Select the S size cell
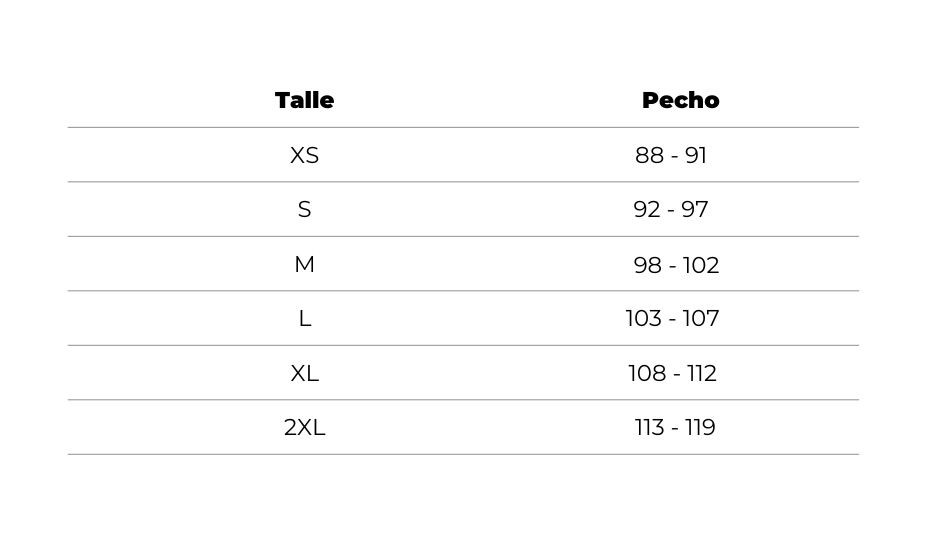948x557 pixels. 304,209
